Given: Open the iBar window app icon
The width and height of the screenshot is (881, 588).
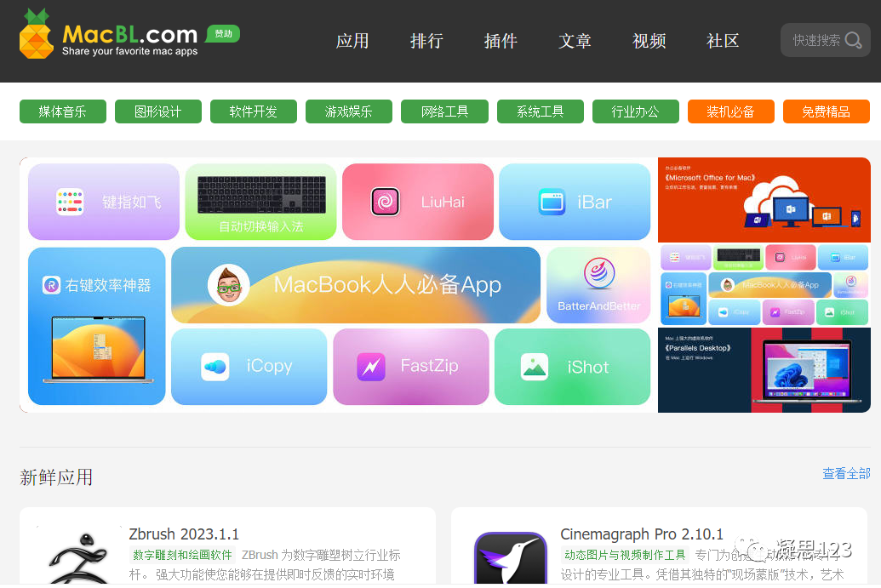Looking at the screenshot, I should coord(552,202).
